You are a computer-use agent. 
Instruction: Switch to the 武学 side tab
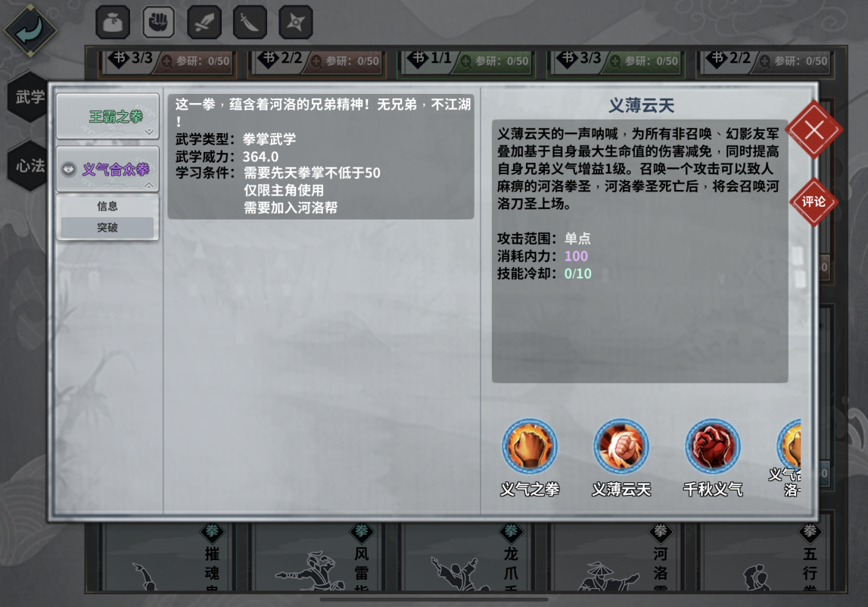tap(28, 97)
